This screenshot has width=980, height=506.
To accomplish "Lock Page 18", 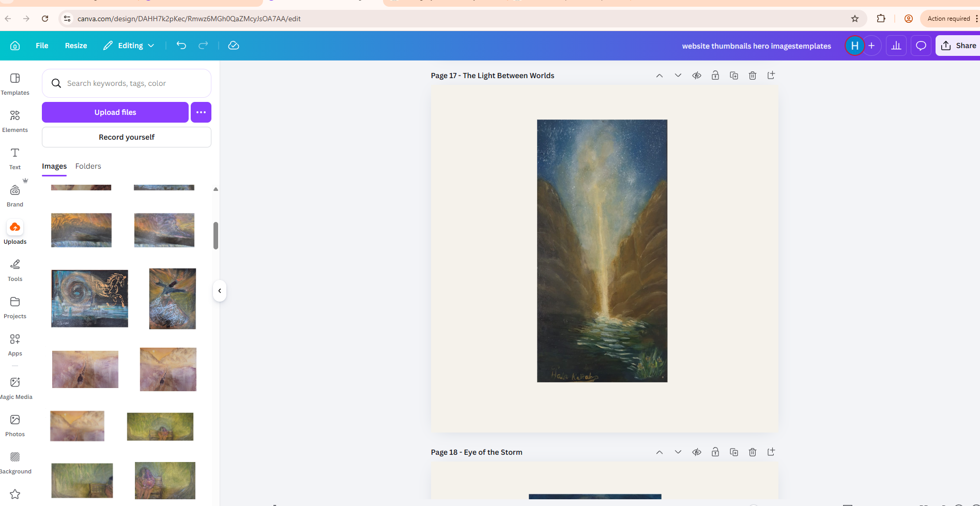I will coord(715,452).
